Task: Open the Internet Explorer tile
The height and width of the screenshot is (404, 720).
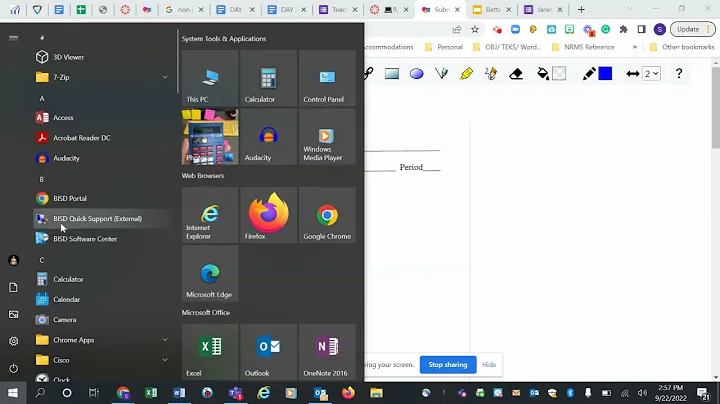Action: coord(210,215)
